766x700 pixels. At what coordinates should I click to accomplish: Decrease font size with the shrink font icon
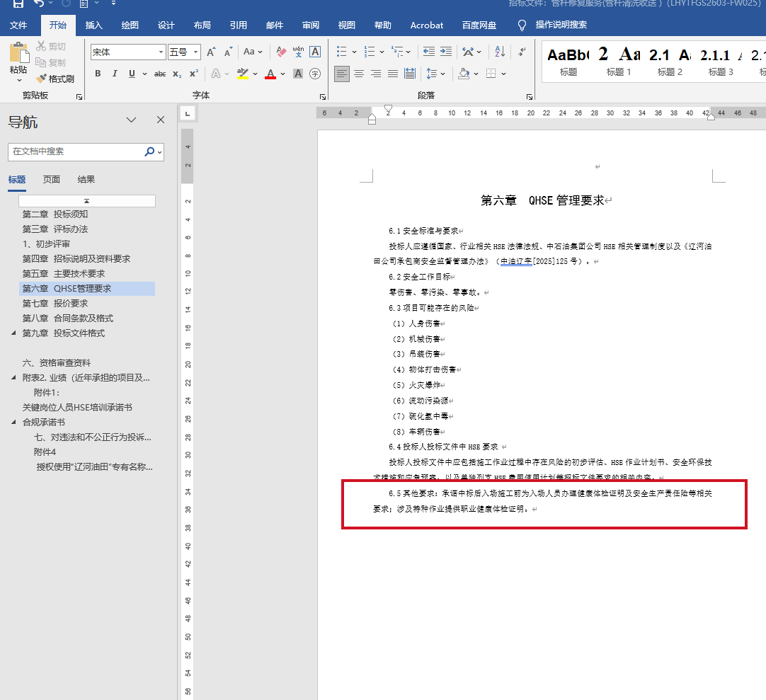[228, 52]
